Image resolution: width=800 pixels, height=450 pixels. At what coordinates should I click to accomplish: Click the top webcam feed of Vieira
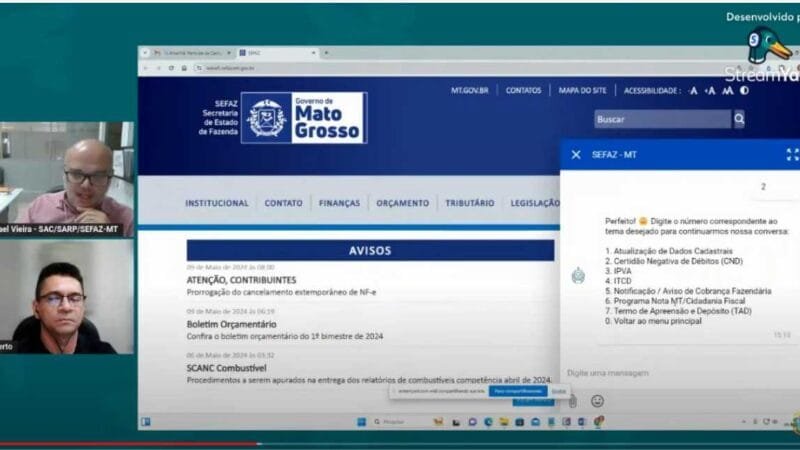tap(67, 179)
